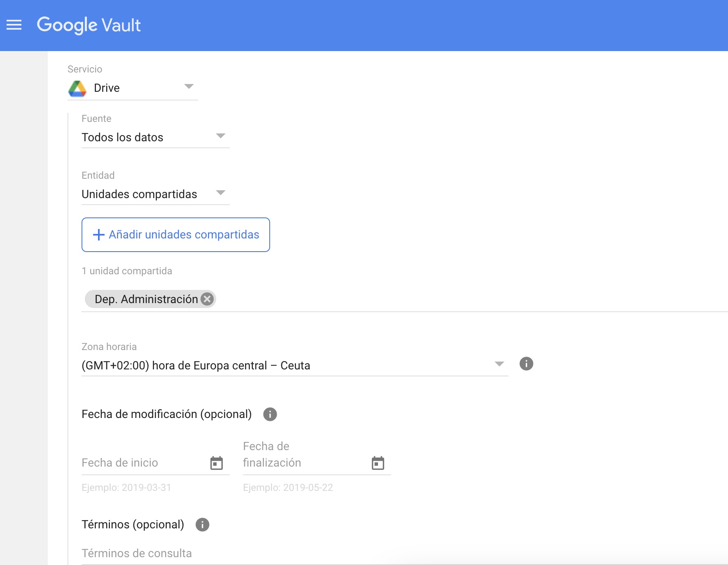Click the Google Drive service icon

tap(77, 88)
